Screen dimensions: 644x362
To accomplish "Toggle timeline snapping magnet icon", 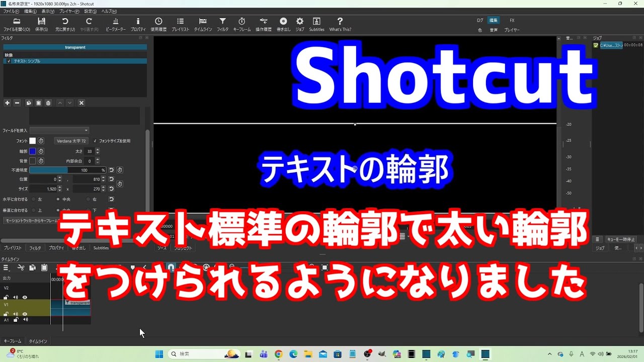I will 171,267.
